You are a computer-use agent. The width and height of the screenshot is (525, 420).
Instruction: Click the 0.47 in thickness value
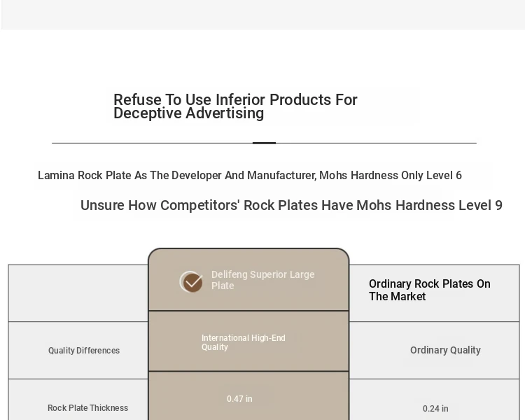[239, 399]
